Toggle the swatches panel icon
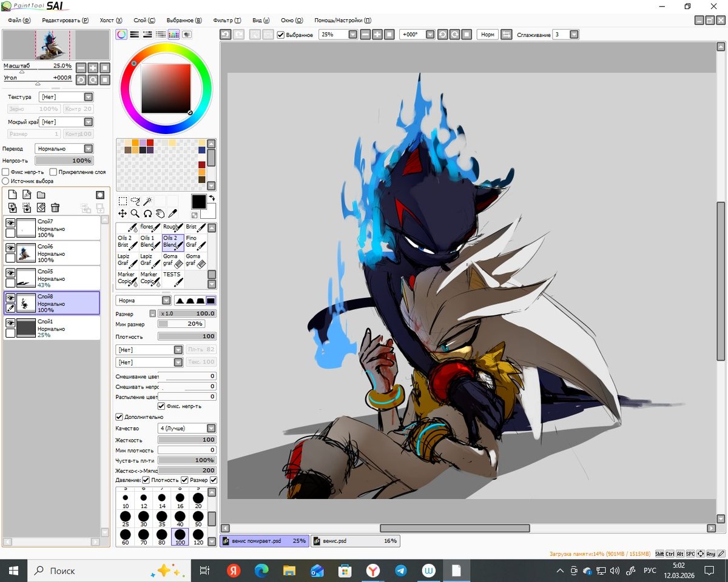728x582 pixels. point(174,35)
